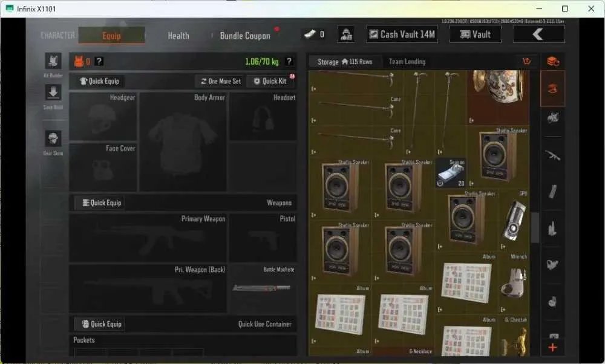Image resolution: width=605 pixels, height=364 pixels.
Task: Open the Bundle Coupon tab
Action: coord(245,36)
